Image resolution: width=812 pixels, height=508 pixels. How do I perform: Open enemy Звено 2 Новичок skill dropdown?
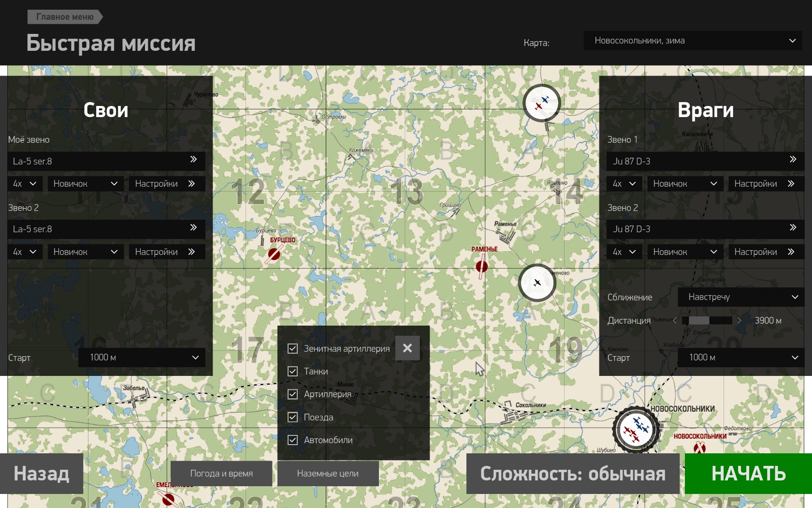[685, 252]
